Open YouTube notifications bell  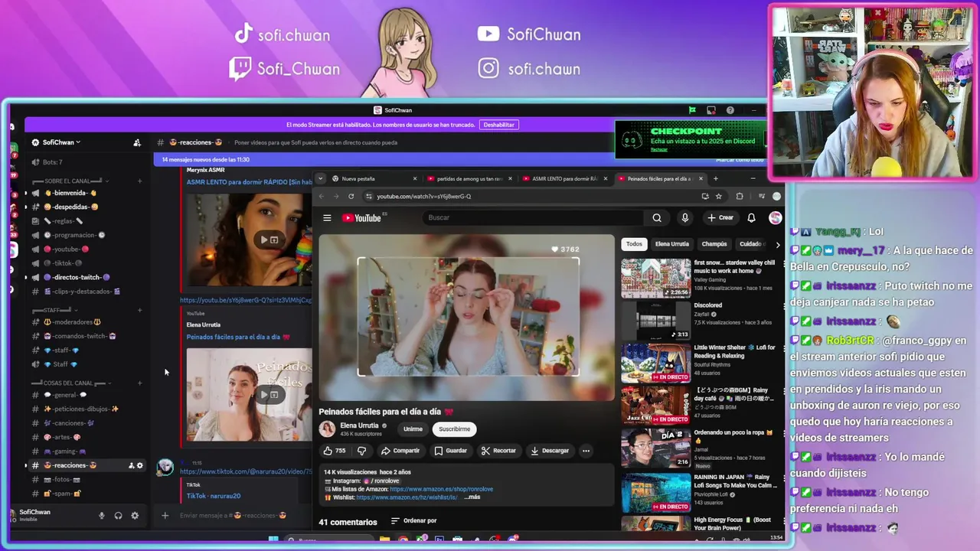click(x=751, y=218)
